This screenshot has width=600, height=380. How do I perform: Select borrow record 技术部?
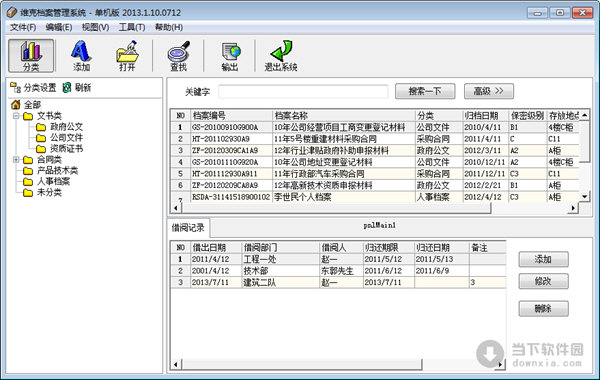pyautogui.click(x=338, y=271)
